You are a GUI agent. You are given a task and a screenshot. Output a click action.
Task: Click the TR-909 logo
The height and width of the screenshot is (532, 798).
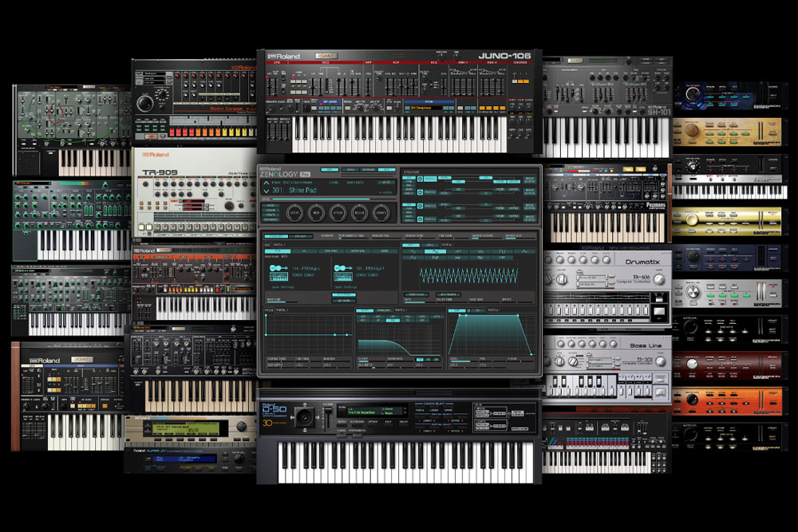coord(160,172)
